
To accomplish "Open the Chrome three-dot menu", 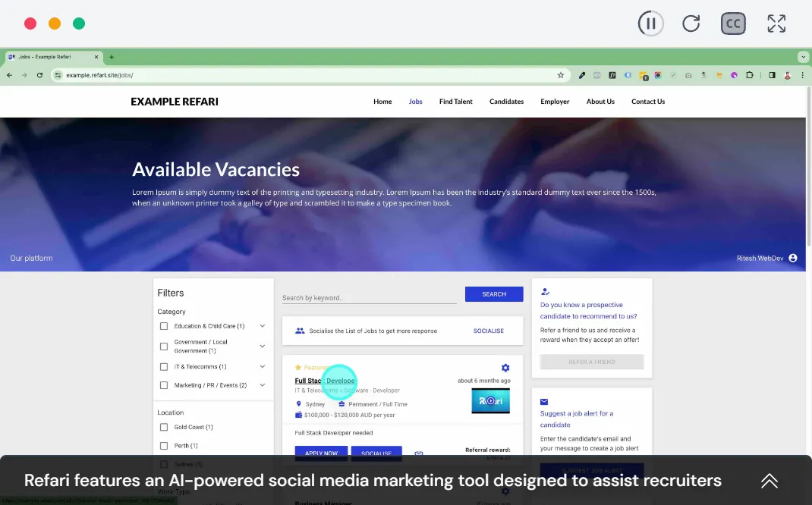I will coord(803,75).
